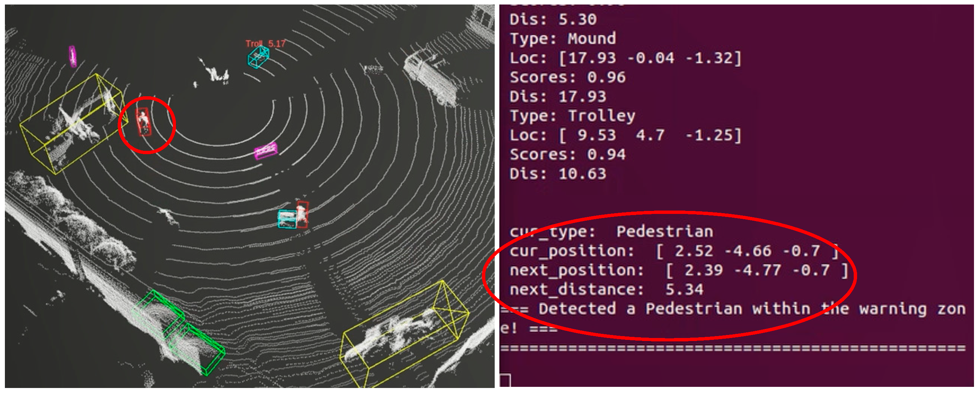Click the 'Type: Mound' terminal line
This screenshot has height=394, width=980.
(562, 39)
